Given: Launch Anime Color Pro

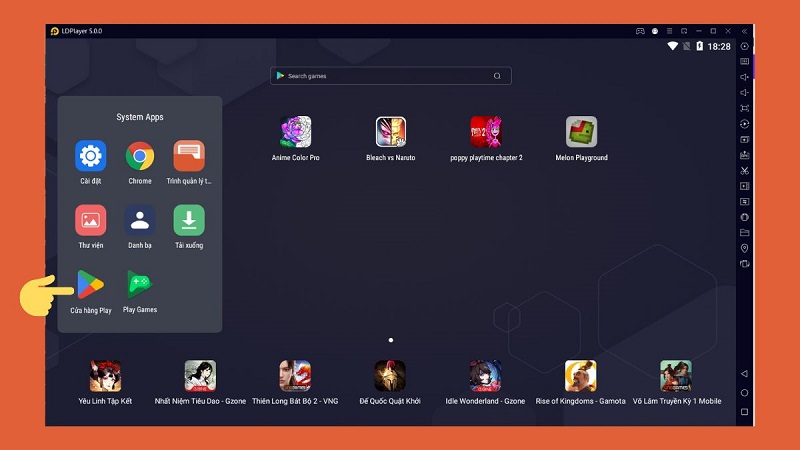Looking at the screenshot, I should 295,132.
